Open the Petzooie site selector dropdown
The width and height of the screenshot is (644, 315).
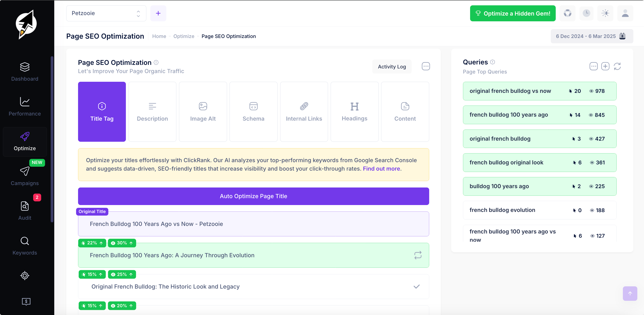106,13
